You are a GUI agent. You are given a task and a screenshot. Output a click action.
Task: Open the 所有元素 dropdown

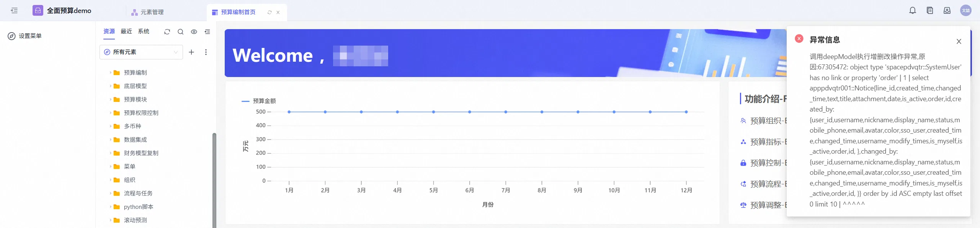coord(141,52)
